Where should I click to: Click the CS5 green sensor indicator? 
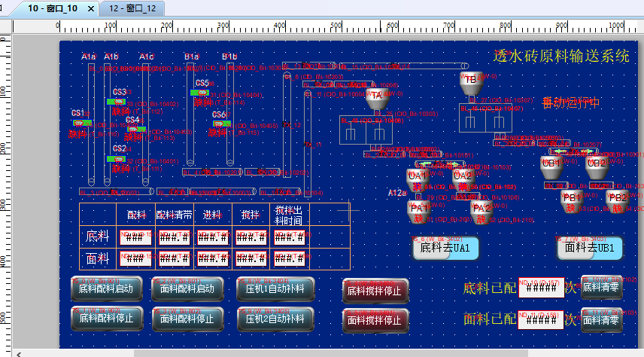coord(201,93)
